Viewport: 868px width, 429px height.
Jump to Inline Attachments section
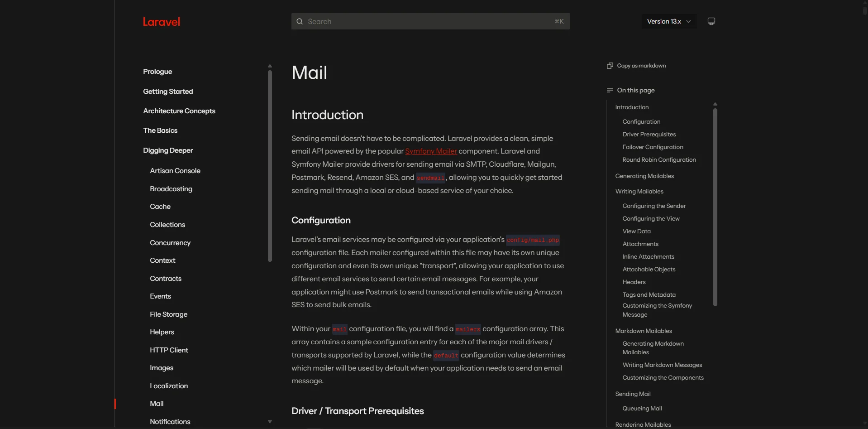click(648, 257)
